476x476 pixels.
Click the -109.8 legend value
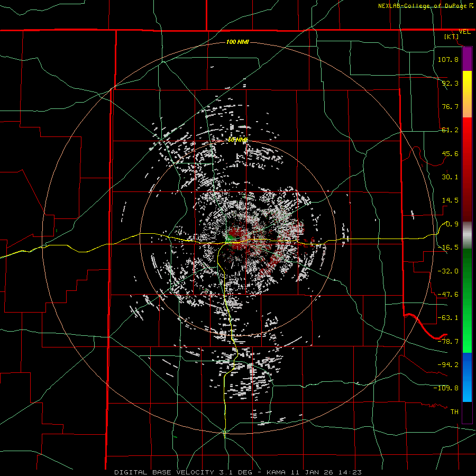tap(446, 388)
